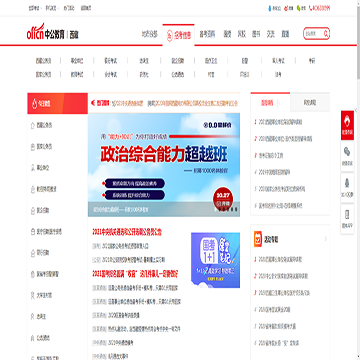Click 国家公务员 in the category link rows
The image size is (360, 360).
44,75
